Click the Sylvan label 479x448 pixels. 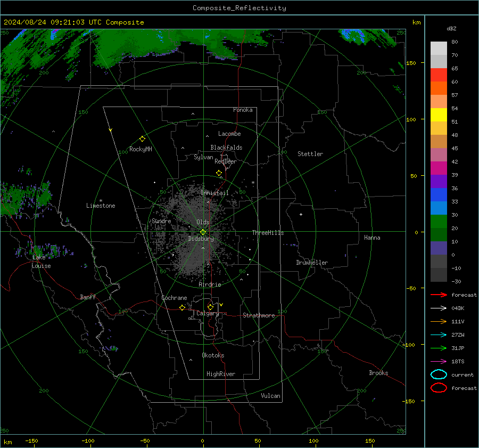[x=203, y=157]
